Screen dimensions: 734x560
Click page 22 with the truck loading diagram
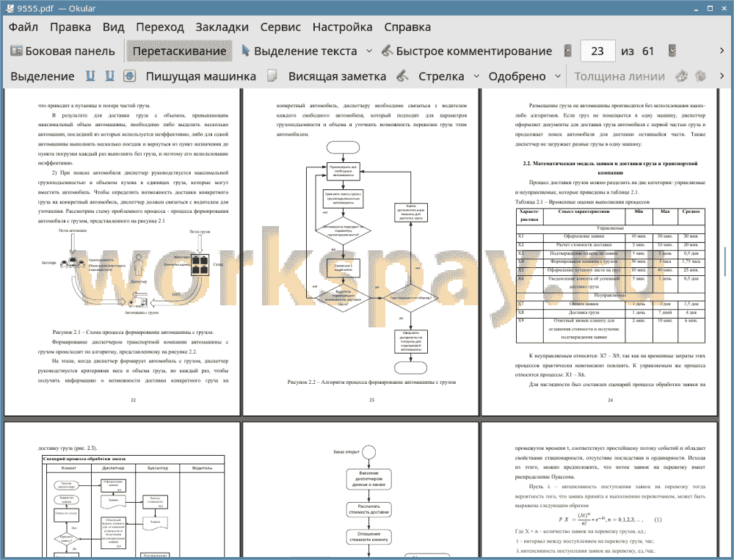pyautogui.click(x=122, y=252)
